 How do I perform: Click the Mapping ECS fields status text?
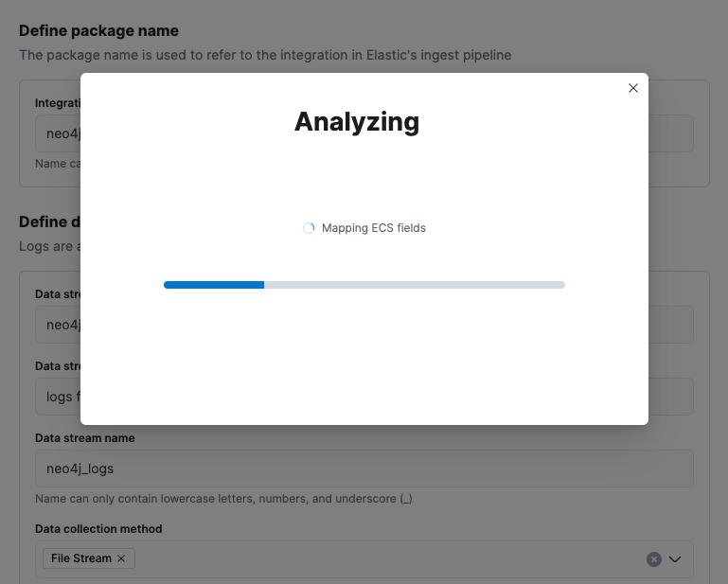(373, 228)
